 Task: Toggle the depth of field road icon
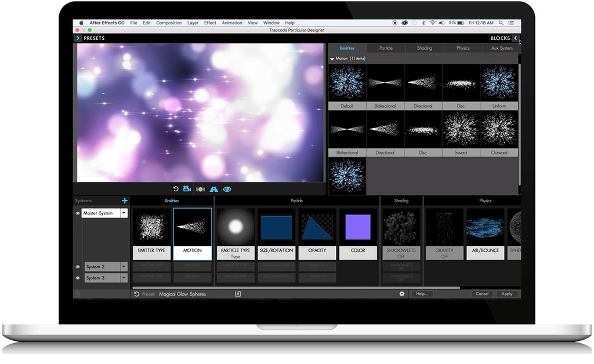pos(213,189)
